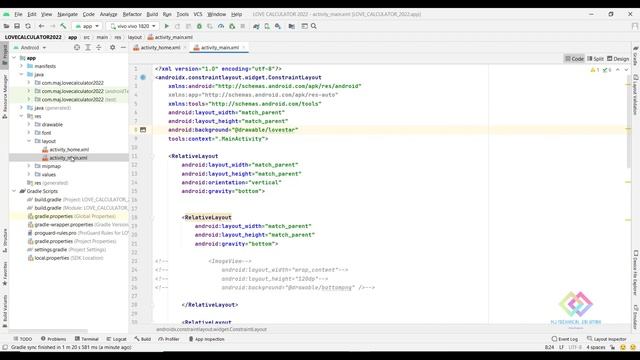Expand the drawable folder
This screenshot has width=640, height=360.
[29, 124]
